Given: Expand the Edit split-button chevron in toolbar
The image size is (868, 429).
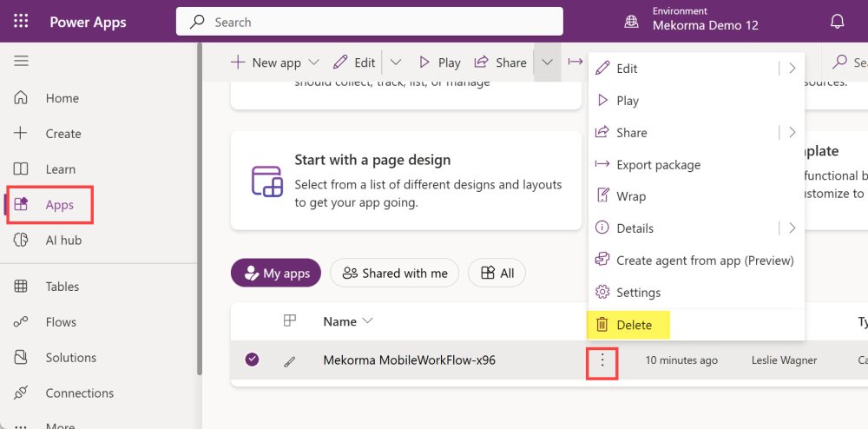Looking at the screenshot, I should 395,62.
